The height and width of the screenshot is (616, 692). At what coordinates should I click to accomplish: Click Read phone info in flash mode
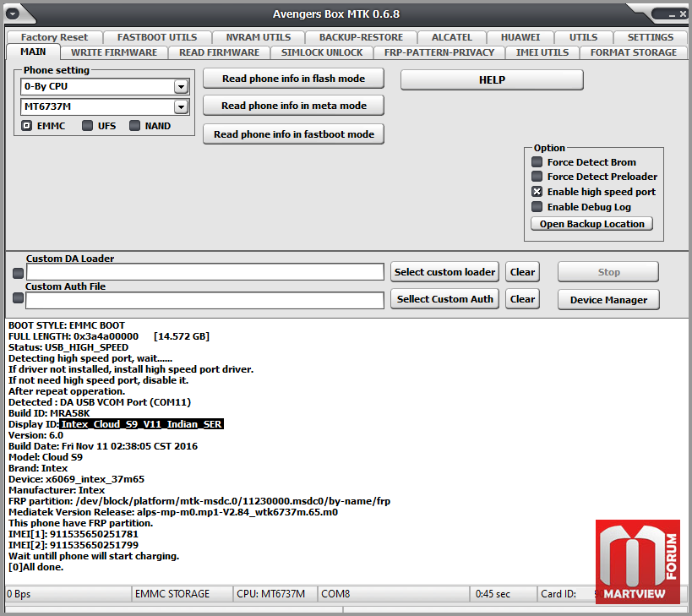point(293,79)
